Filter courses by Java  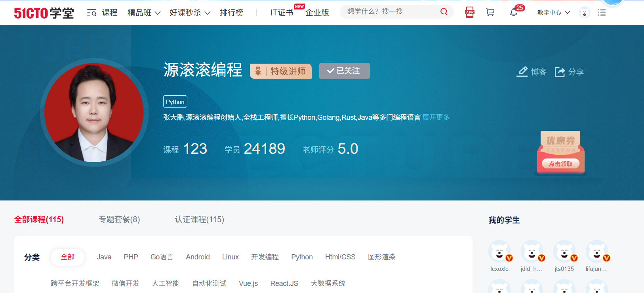(x=104, y=257)
